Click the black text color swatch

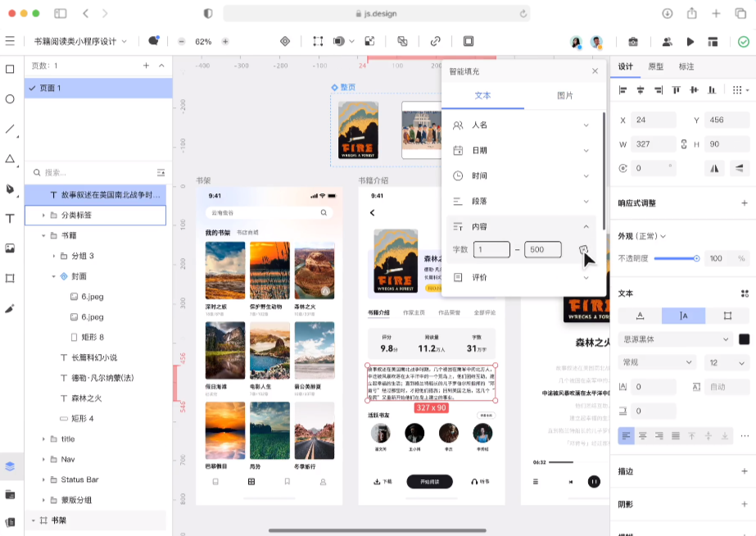click(745, 339)
